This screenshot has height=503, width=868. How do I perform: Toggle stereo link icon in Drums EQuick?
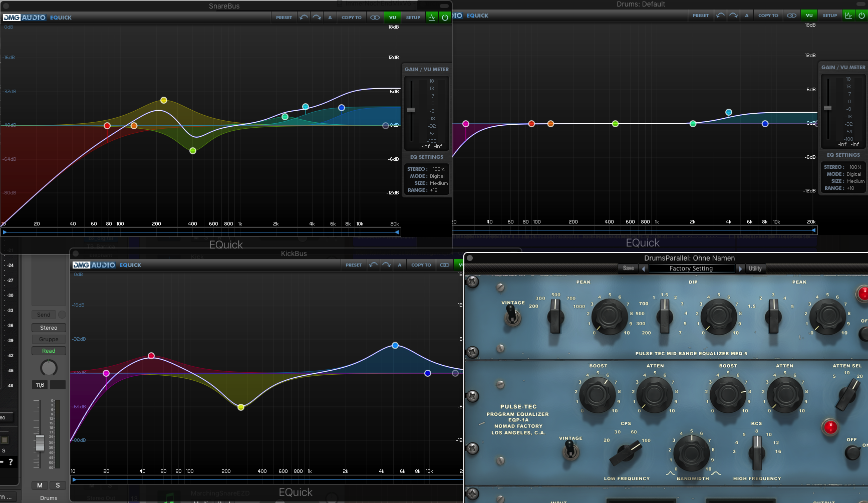click(x=791, y=15)
